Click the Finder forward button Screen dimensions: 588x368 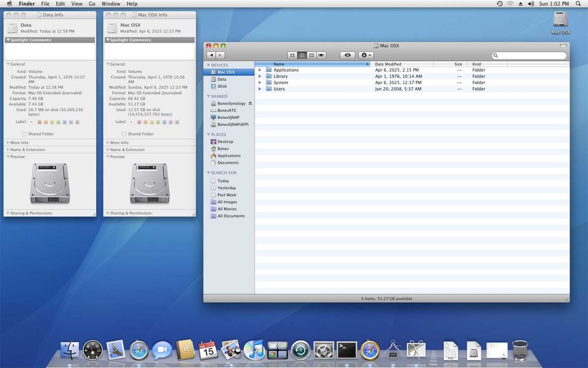(x=220, y=55)
